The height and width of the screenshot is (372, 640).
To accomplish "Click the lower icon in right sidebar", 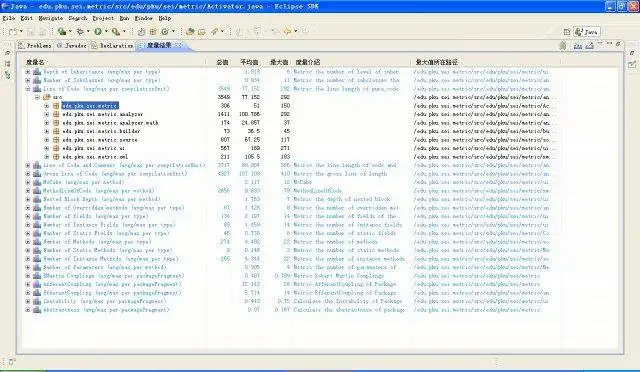I will 632,65.
